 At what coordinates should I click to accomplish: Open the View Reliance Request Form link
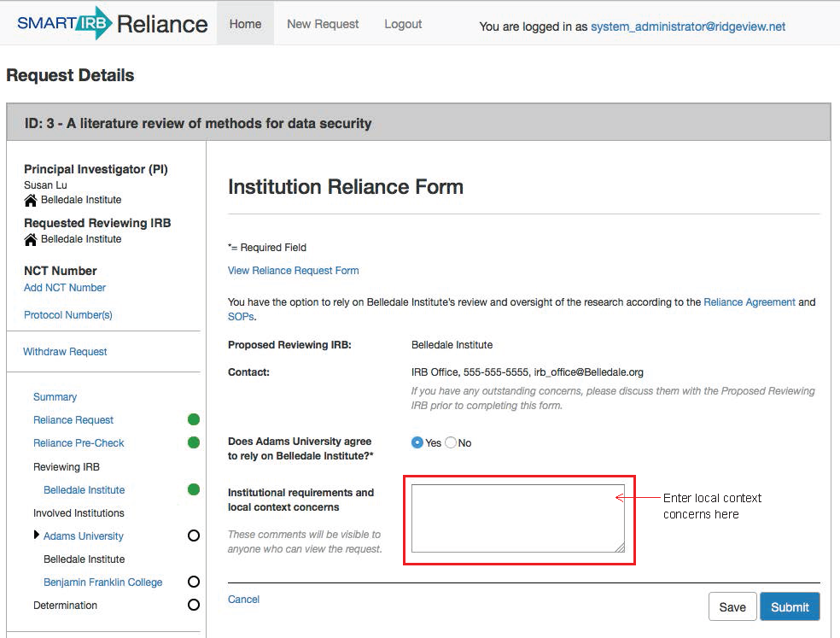294,270
